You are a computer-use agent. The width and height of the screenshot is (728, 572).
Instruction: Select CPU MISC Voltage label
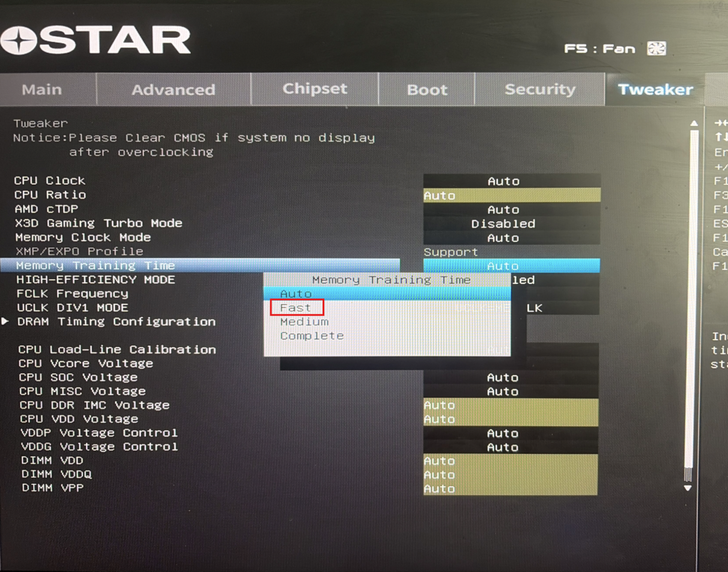point(82,391)
